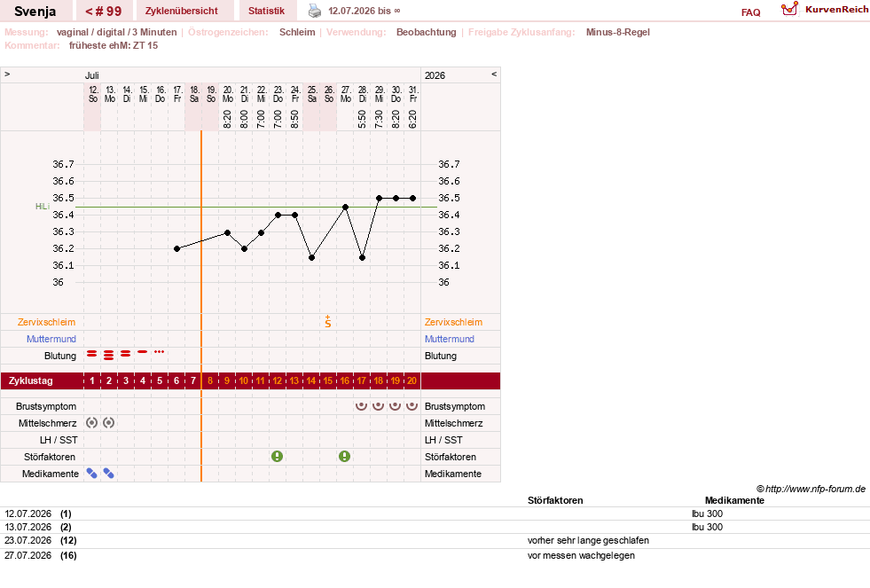Screen dimensions: 870x588
Task: Select the low temperature point on cycle day 14
Action: [x=312, y=257]
